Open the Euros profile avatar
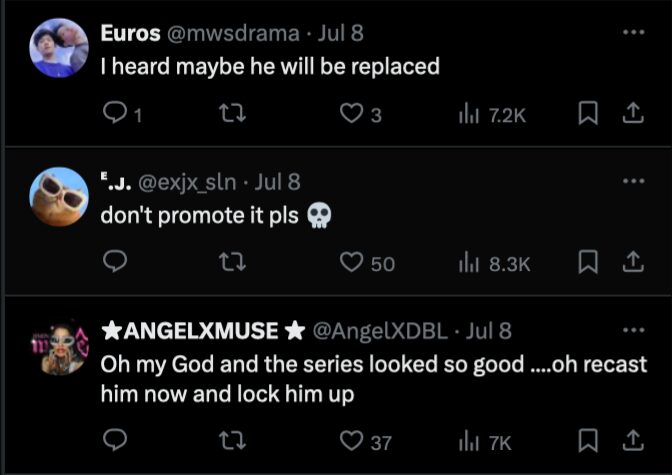Image resolution: width=672 pixels, height=475 pixels. tap(59, 48)
